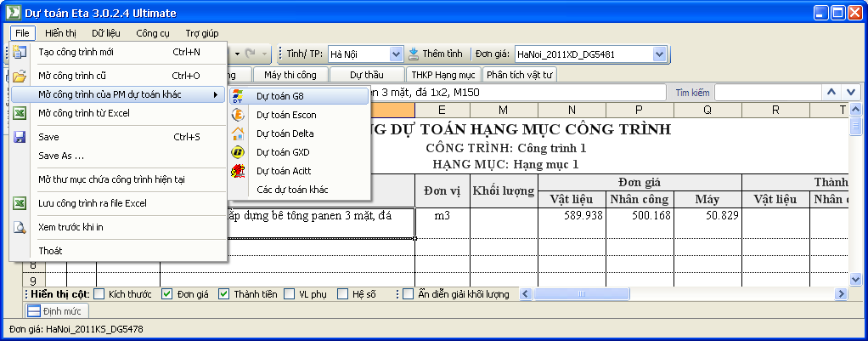Switch to the Phân tích vật tư tab
Viewport: 868px width, 341px height.
(520, 75)
